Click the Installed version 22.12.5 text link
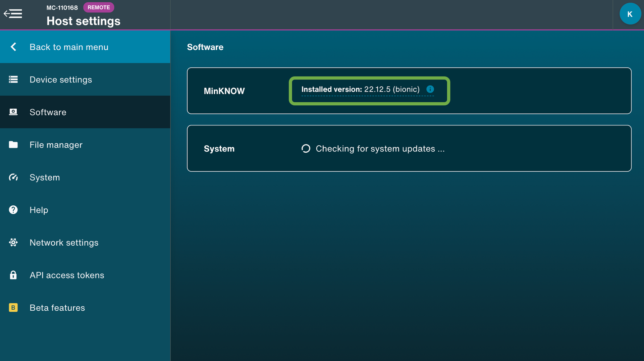 (x=360, y=89)
